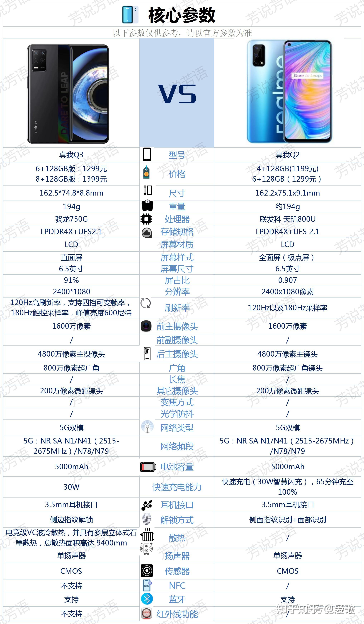Toggle optical stabilization 光学防抖 indicator

coord(182,414)
